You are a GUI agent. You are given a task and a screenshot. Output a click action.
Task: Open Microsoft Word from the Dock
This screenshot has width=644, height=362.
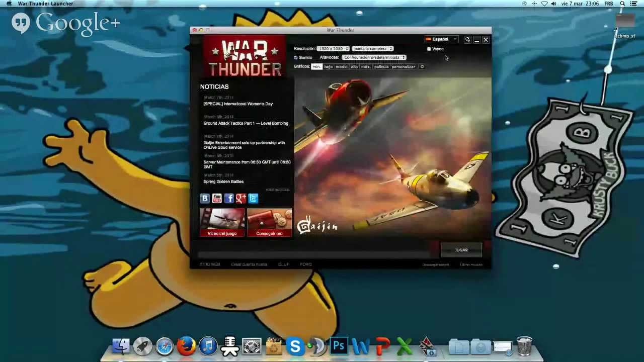[x=360, y=346]
